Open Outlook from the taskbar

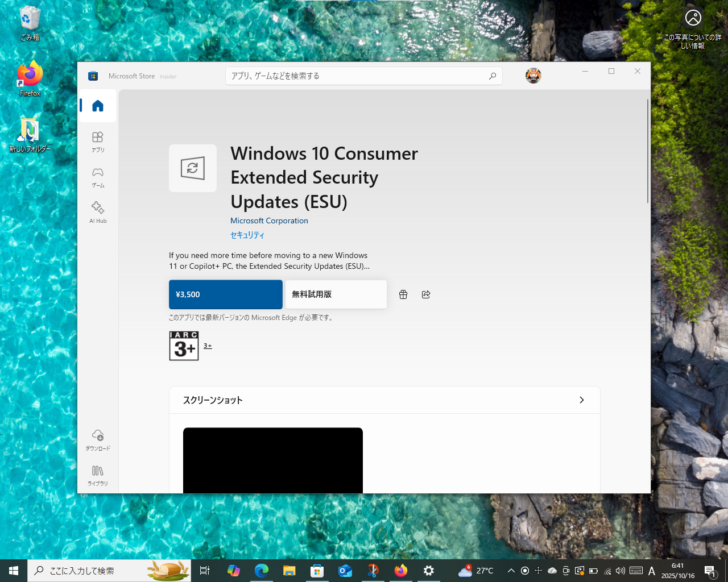(345, 571)
